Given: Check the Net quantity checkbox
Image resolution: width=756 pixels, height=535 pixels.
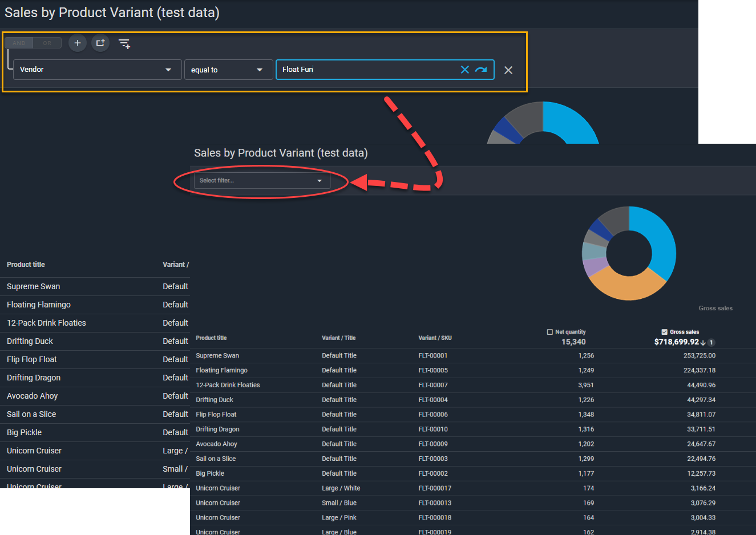Looking at the screenshot, I should pos(550,332).
